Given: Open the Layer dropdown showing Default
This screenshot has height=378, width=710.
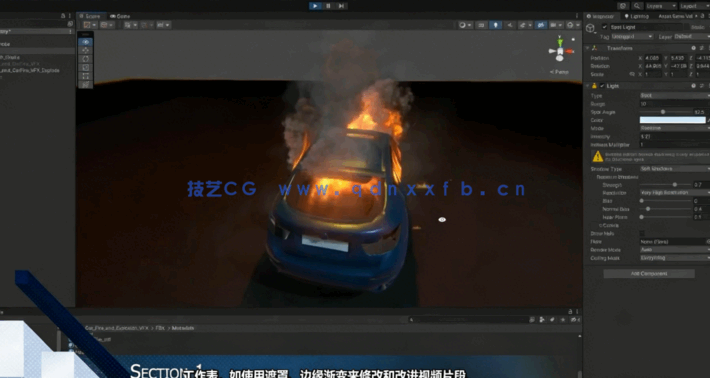Looking at the screenshot, I should point(691,37).
